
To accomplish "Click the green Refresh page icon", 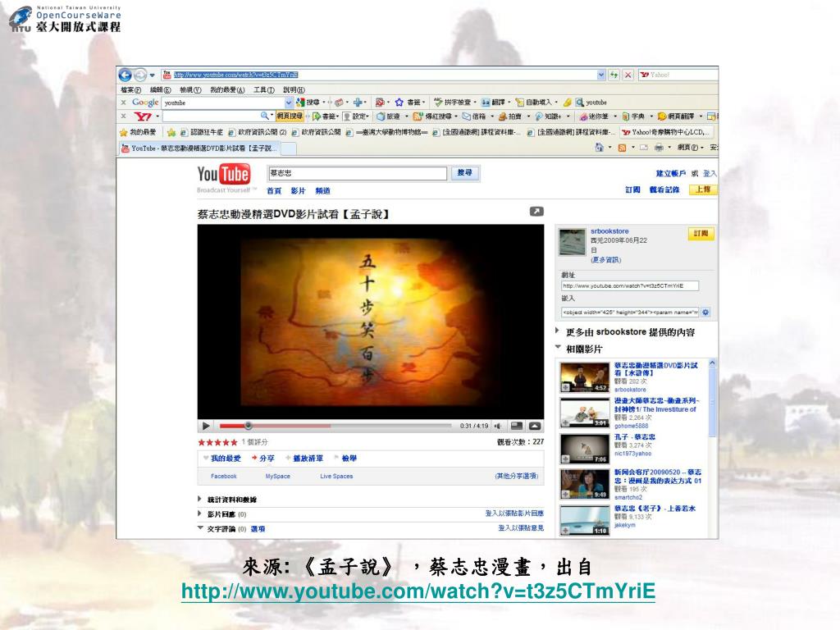I will 614,75.
